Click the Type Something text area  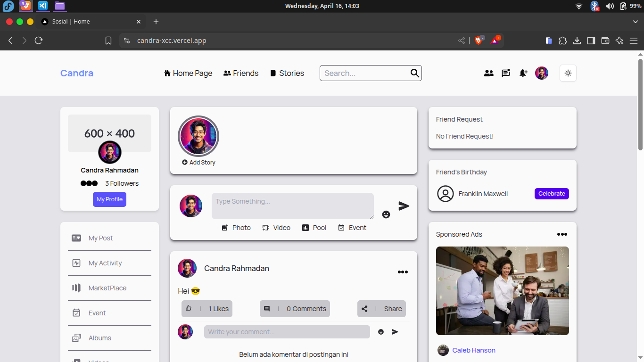click(x=292, y=206)
